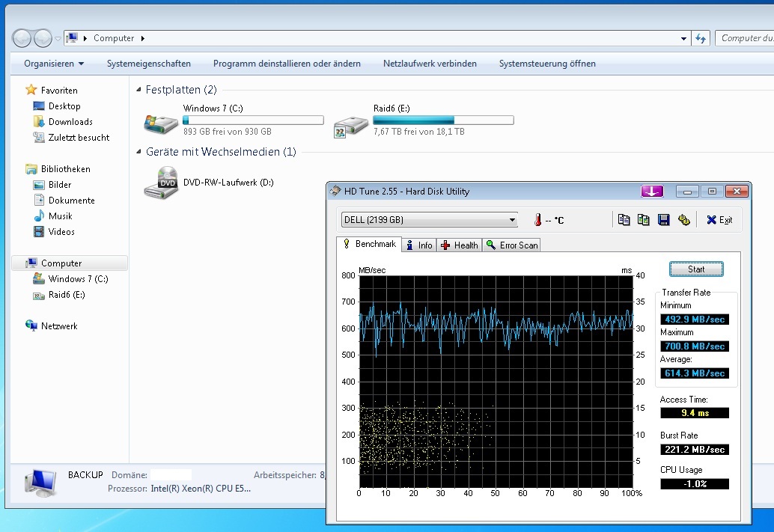Click Windows 7 (C:) capacity bar
The height and width of the screenshot is (532, 774).
[x=253, y=120]
